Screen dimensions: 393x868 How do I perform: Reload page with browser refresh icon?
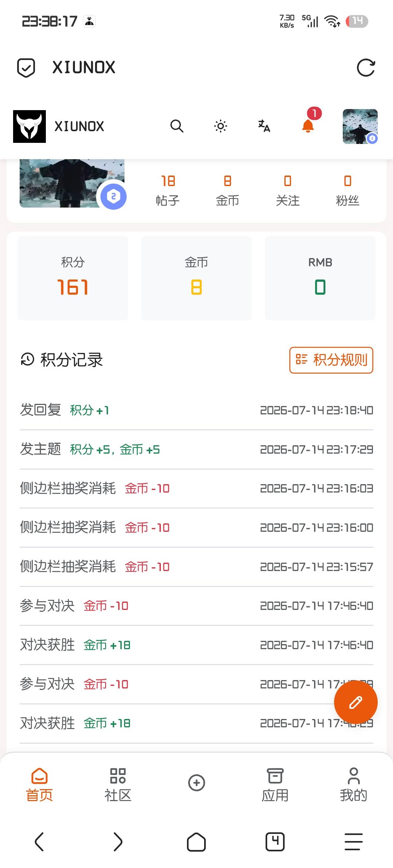(x=366, y=68)
